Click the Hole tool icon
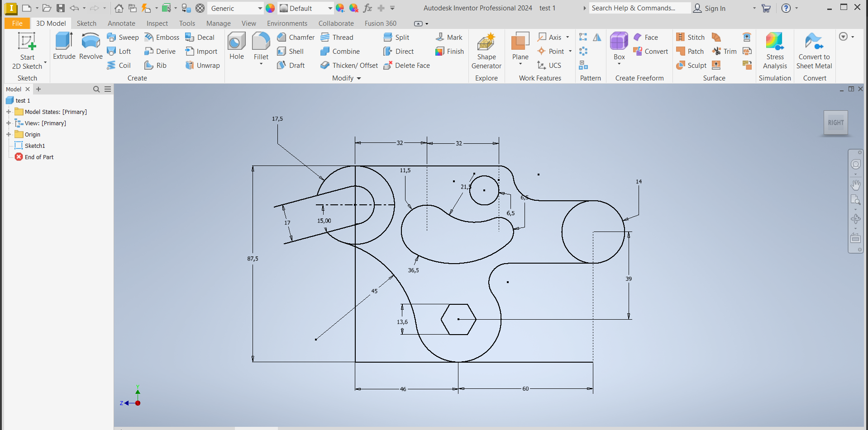The width and height of the screenshot is (868, 430). tap(236, 46)
